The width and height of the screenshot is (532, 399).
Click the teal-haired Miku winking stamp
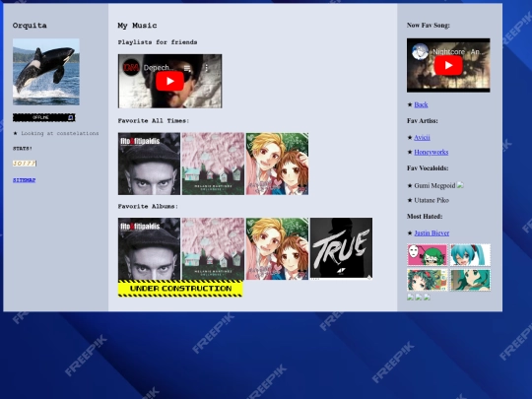(x=470, y=255)
